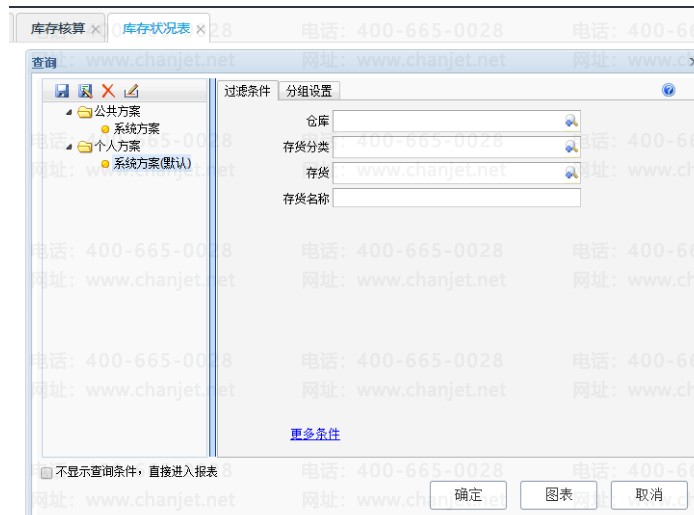Close the 库存核算 tab
The width and height of the screenshot is (694, 515).
[x=95, y=30]
